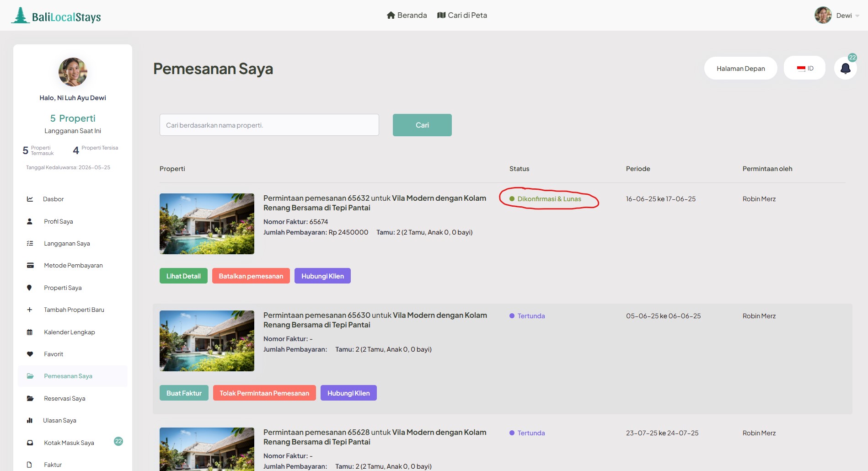Click the Favorit heart icon
This screenshot has width=868, height=471.
point(30,354)
